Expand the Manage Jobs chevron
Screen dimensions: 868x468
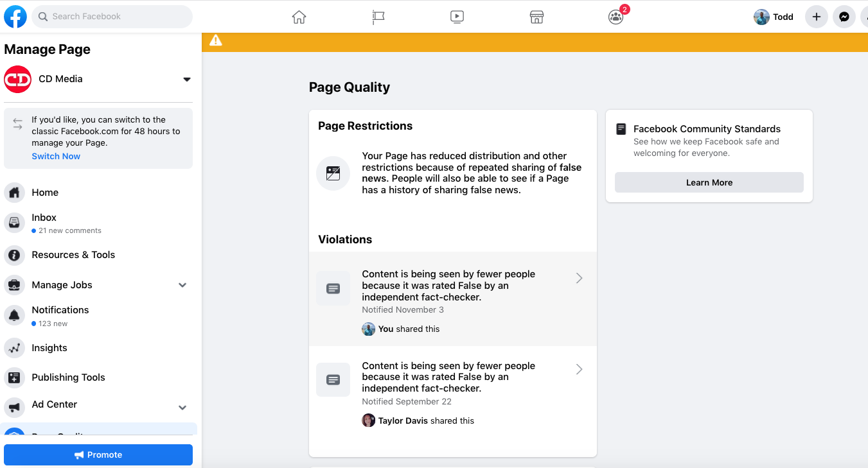[x=182, y=285]
